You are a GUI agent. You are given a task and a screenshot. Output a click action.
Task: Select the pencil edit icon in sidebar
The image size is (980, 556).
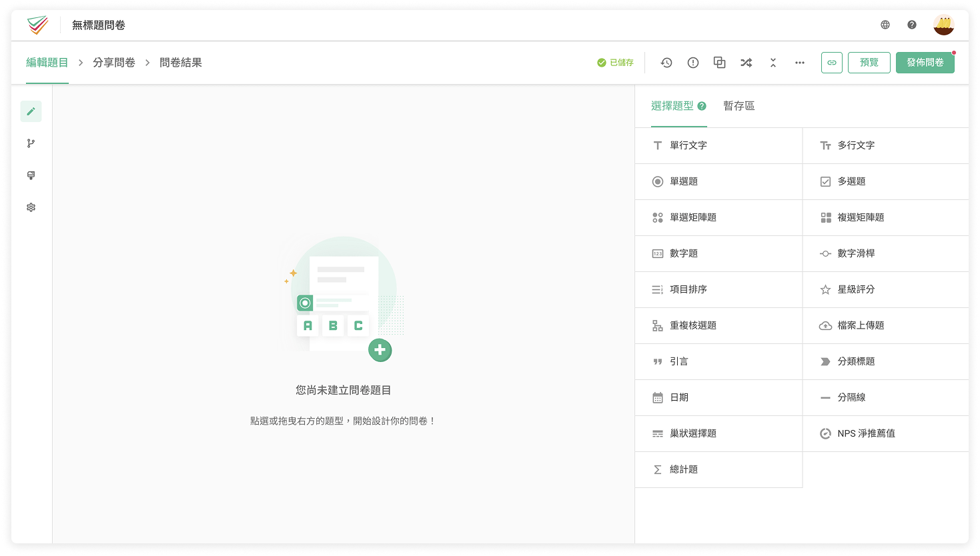pos(31,111)
